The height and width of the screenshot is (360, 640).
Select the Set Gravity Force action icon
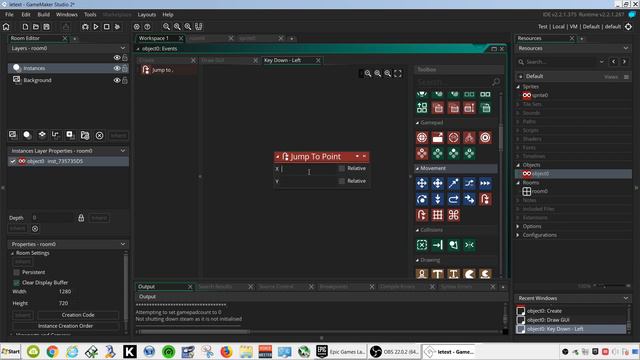(x=438, y=199)
